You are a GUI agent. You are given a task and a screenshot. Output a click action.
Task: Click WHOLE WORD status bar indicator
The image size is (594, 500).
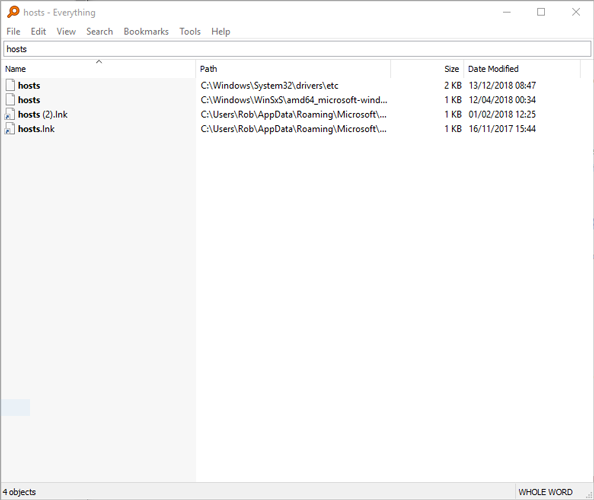(545, 492)
